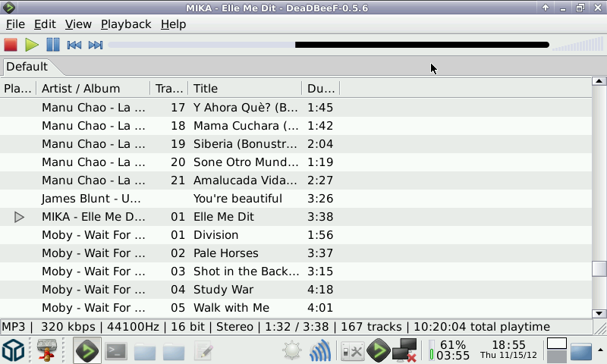Click the vertical scrollbar thumb

coord(599,269)
